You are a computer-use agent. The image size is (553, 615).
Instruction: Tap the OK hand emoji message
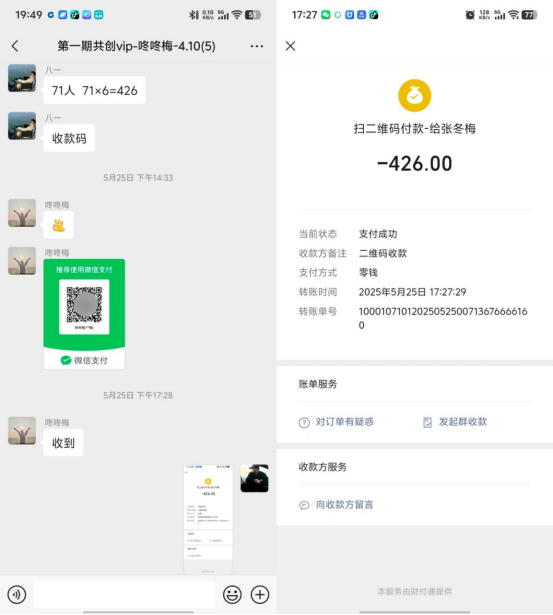58,226
